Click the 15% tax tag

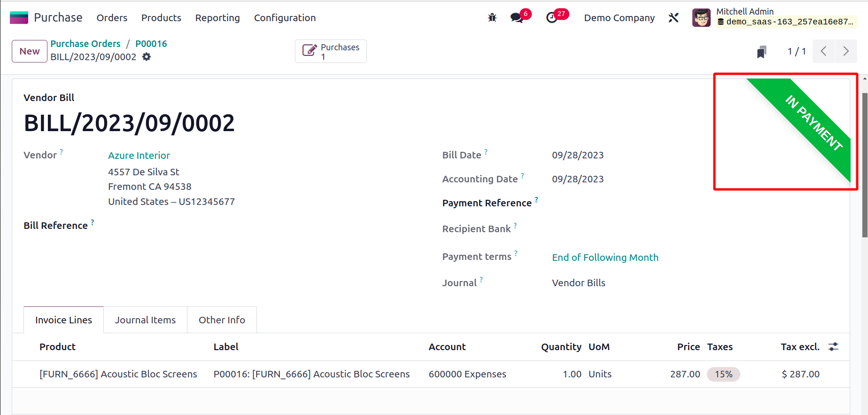(723, 374)
